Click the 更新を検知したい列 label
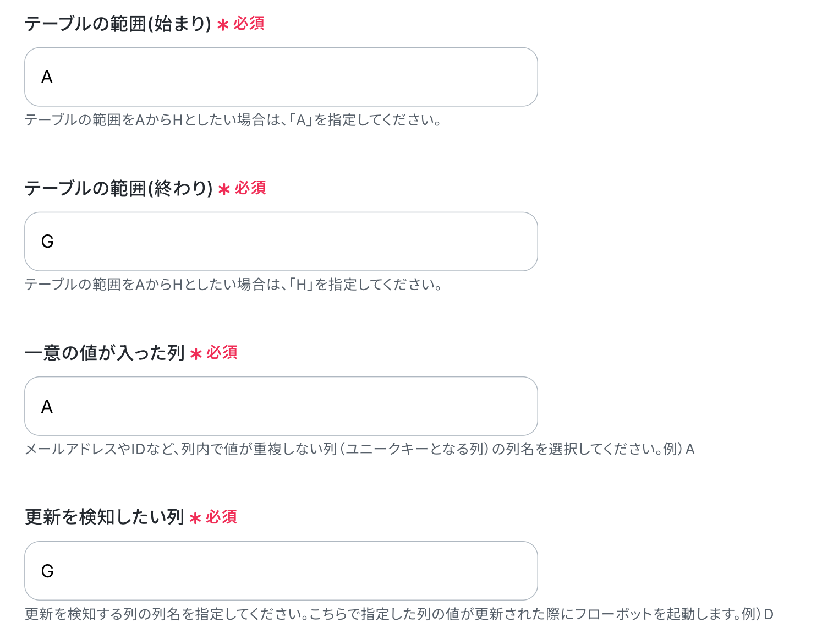 (x=105, y=517)
